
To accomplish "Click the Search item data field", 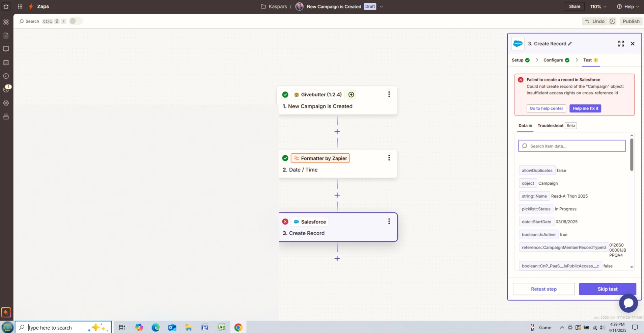I will coord(572,146).
